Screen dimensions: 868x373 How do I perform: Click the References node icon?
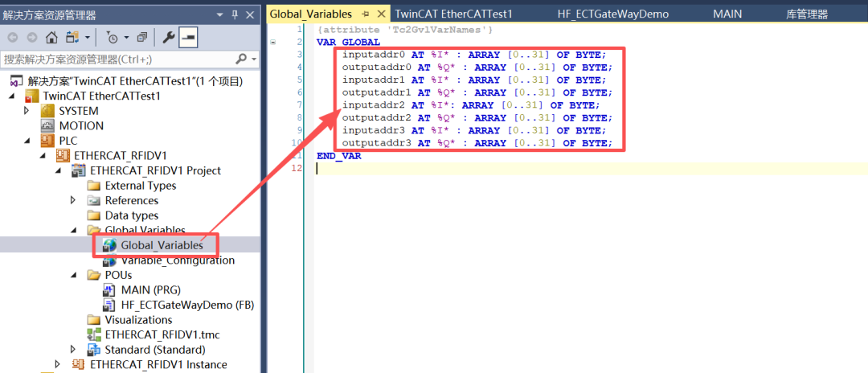click(x=94, y=200)
